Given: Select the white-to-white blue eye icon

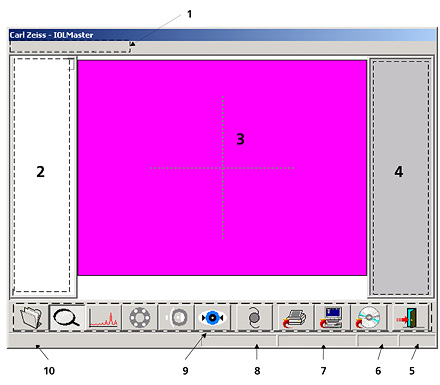Looking at the screenshot, I should point(212,318).
